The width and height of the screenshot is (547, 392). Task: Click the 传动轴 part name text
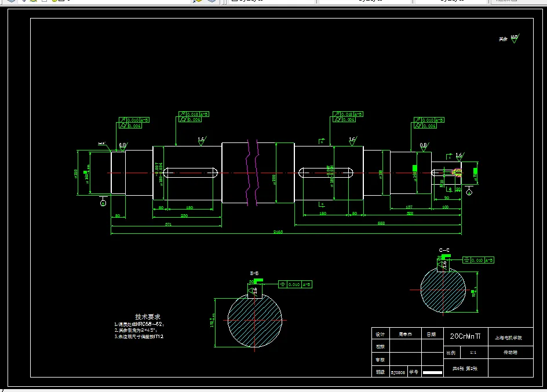pyautogui.click(x=510, y=352)
